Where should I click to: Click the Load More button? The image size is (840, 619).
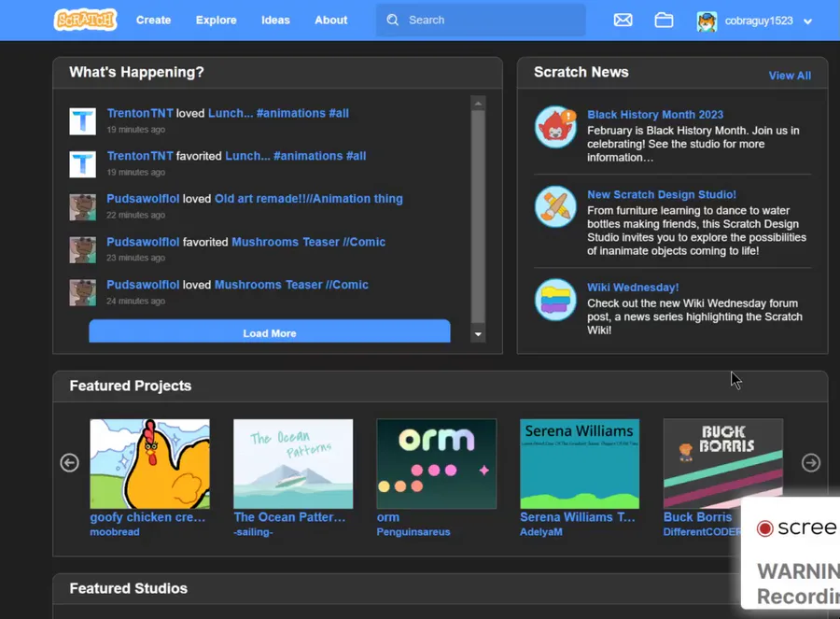(270, 331)
